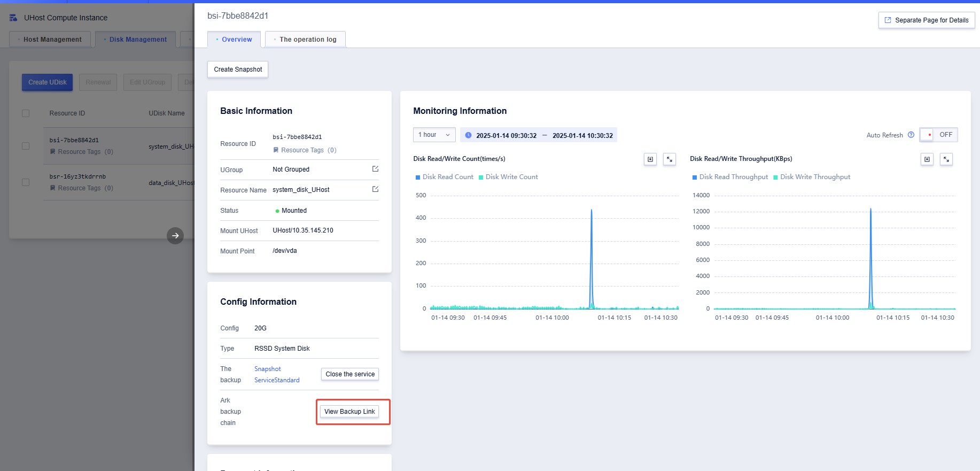Download the Disk Read/Write Count chart
This screenshot has height=471, width=980.
point(650,159)
